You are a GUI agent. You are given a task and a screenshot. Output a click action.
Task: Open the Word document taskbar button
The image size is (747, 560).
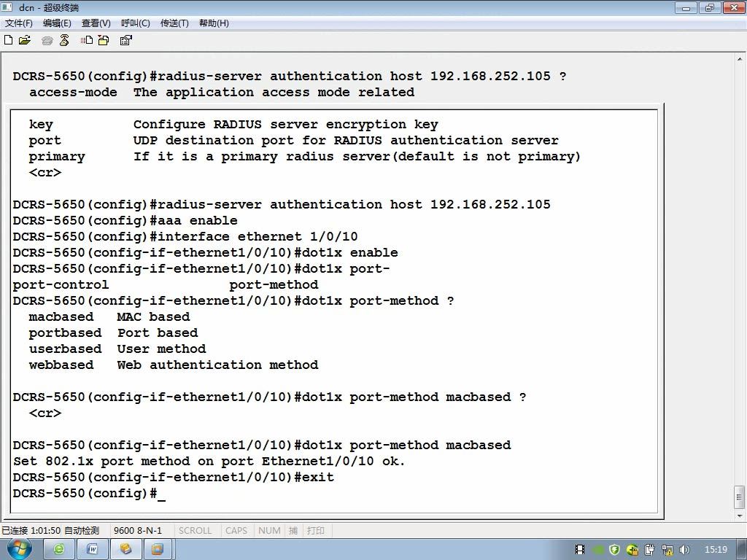tap(92, 550)
